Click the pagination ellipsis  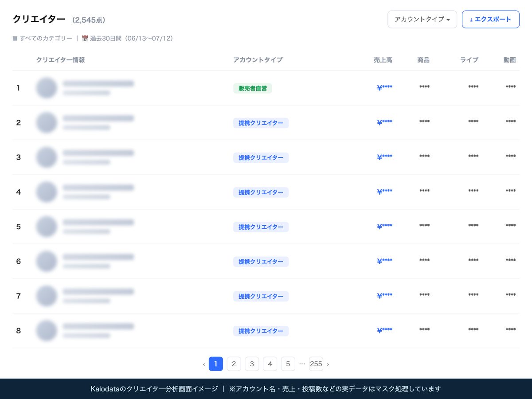tap(302, 364)
